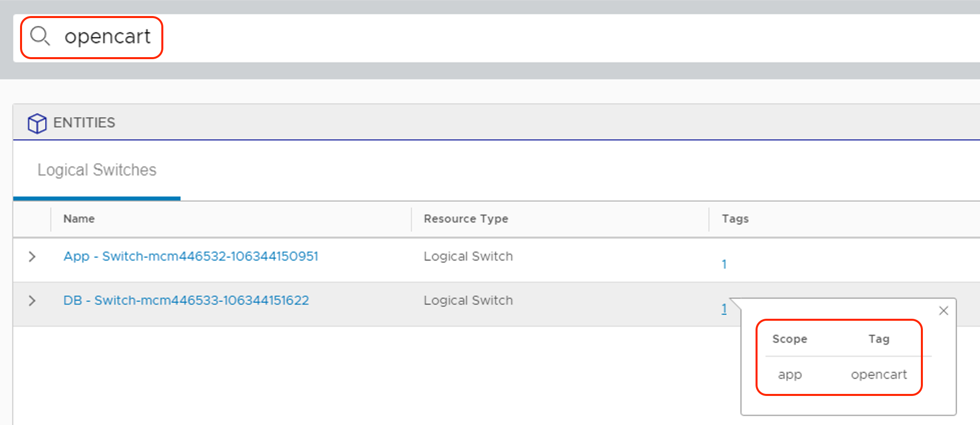Show tags count for App switch row

click(x=724, y=264)
